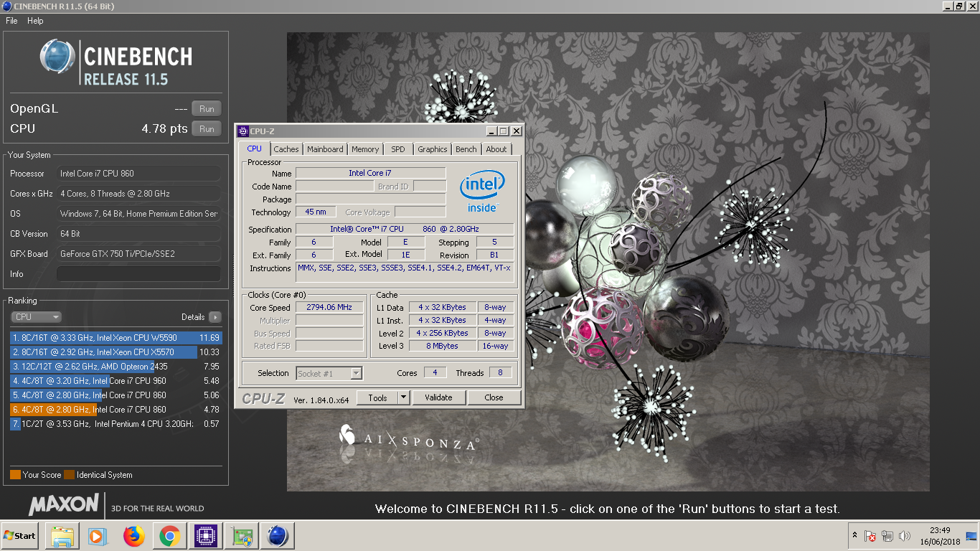Click the Close button in CPU-Z
The width and height of the screenshot is (980, 551).
click(x=494, y=397)
